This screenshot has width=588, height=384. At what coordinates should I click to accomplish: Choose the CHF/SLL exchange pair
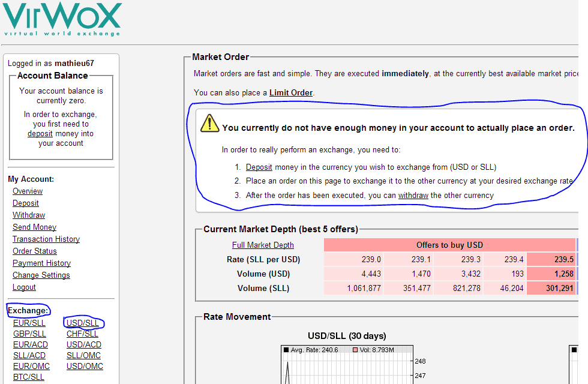tap(82, 334)
